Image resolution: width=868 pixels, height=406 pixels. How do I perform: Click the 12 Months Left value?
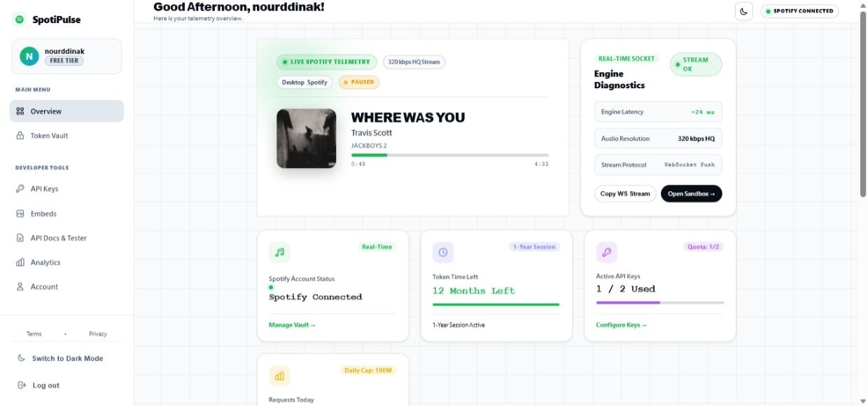[474, 290]
